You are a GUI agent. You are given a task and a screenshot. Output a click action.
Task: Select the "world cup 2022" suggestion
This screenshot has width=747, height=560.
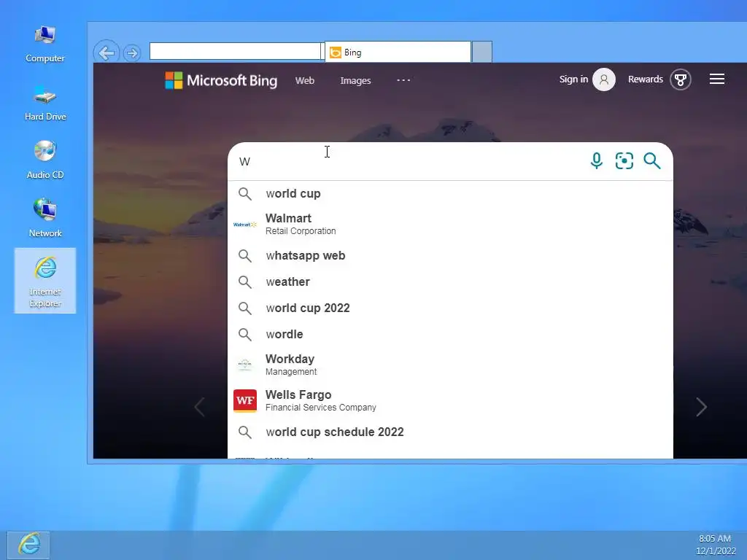(450, 308)
